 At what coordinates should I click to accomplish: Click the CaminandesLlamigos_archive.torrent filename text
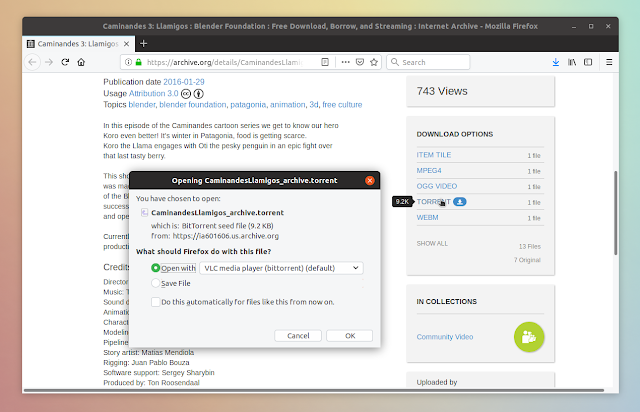point(217,212)
